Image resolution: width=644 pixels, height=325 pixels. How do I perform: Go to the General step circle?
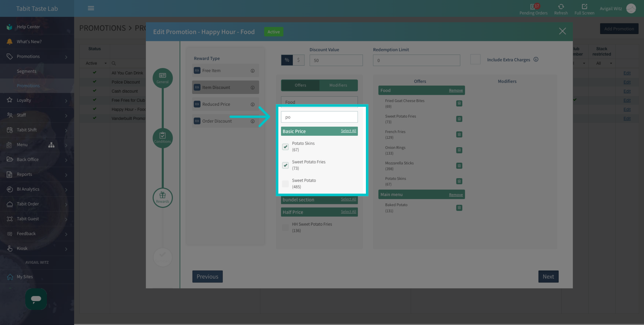point(163,78)
